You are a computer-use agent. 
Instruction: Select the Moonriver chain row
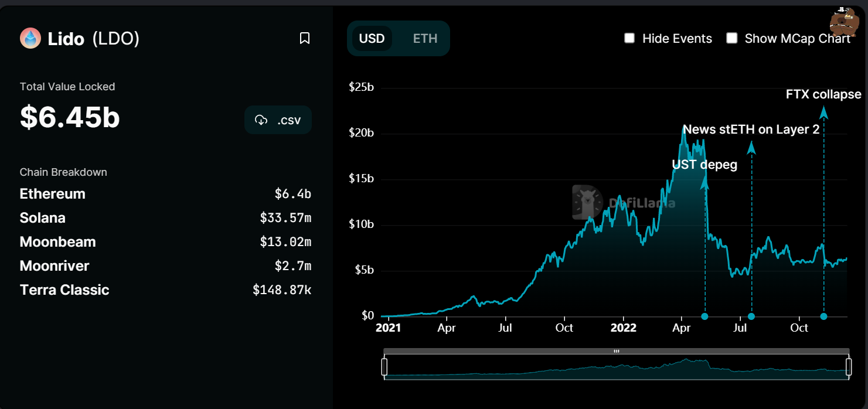(165, 266)
